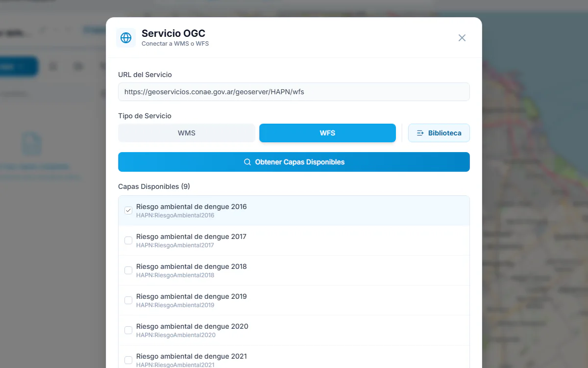
Task: Click Obtener Capas Disponibles button
Action: (294, 162)
